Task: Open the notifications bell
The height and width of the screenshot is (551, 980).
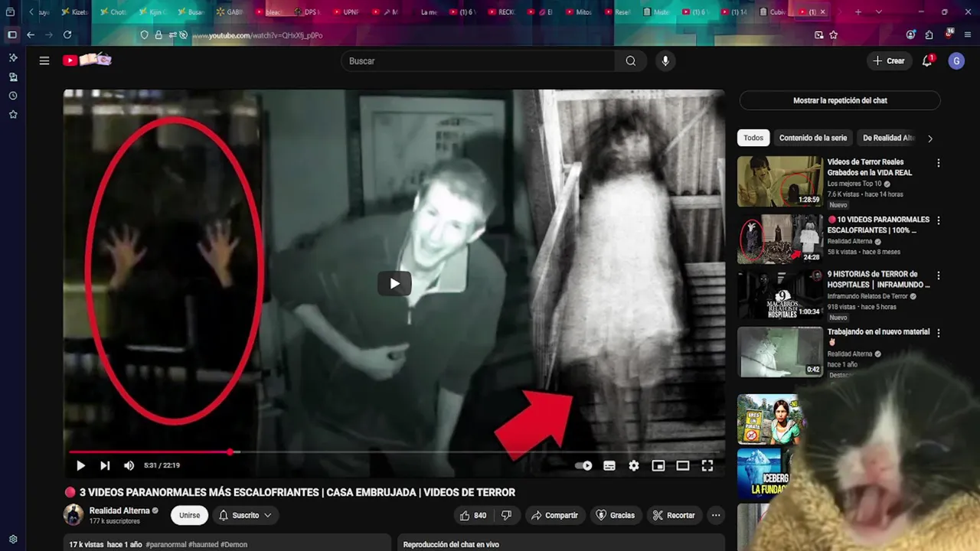Action: tap(927, 60)
